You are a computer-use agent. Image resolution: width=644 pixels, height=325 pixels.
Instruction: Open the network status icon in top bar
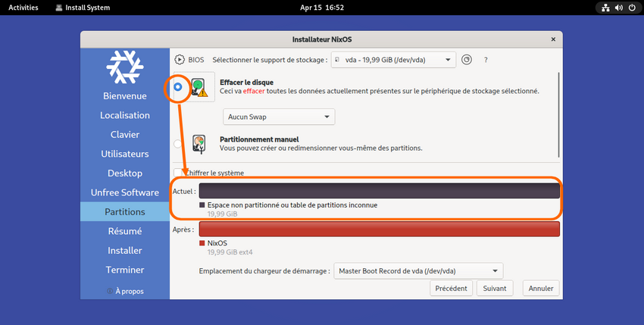605,8
